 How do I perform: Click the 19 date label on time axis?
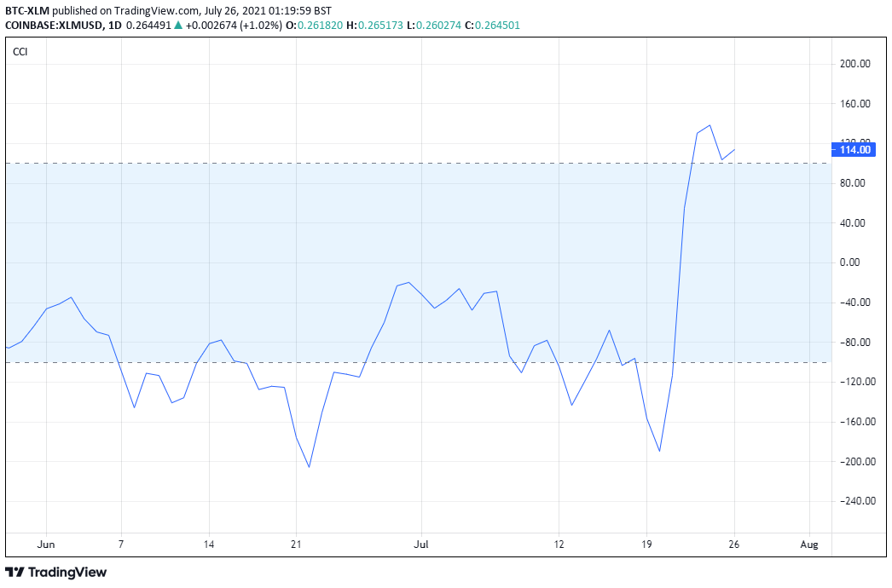coord(646,545)
